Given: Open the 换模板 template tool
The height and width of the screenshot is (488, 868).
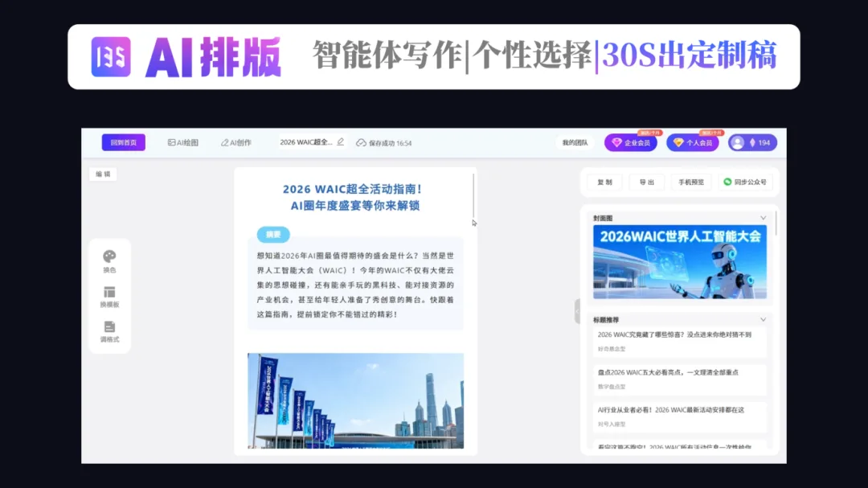Looking at the screenshot, I should coord(109,297).
